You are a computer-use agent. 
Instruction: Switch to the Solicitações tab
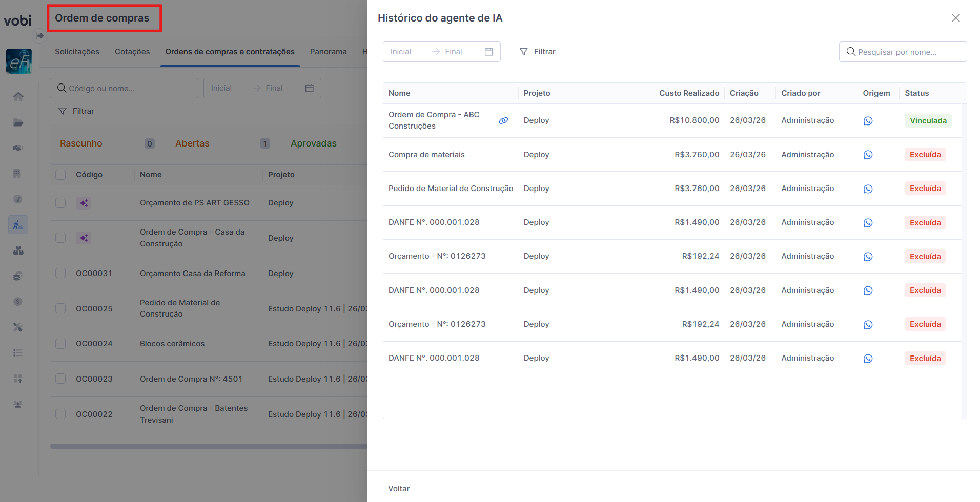[x=77, y=52]
